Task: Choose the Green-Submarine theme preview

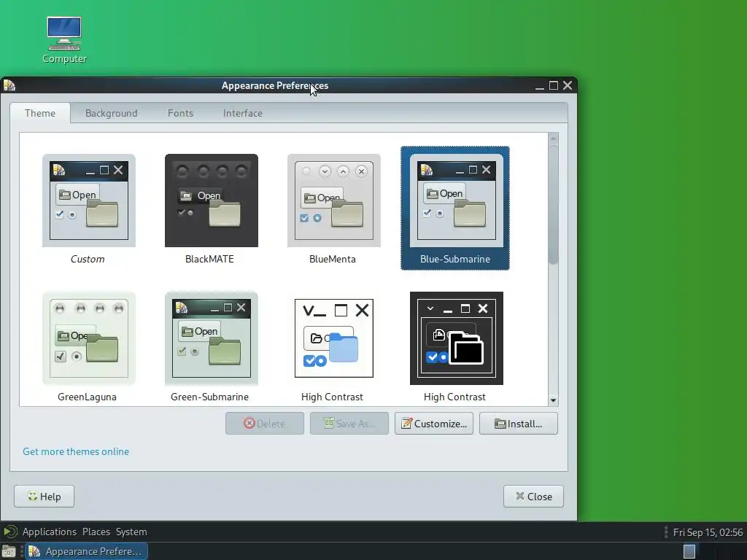Action: coord(211,338)
